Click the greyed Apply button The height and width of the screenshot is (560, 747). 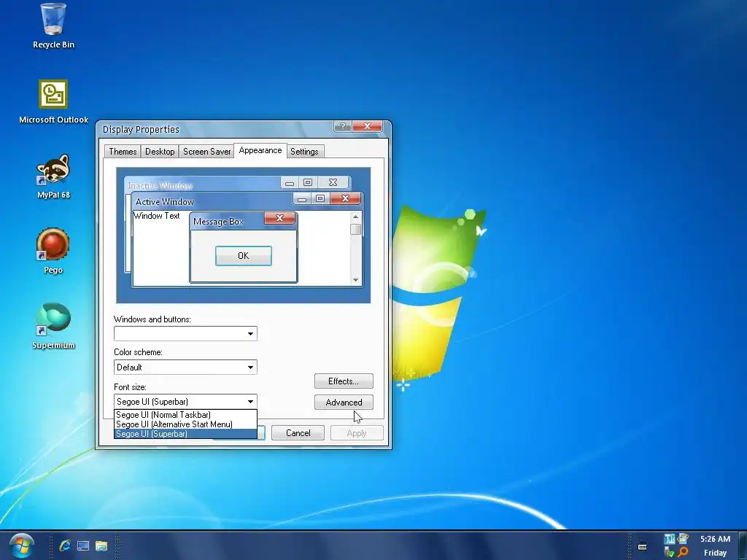(x=356, y=433)
